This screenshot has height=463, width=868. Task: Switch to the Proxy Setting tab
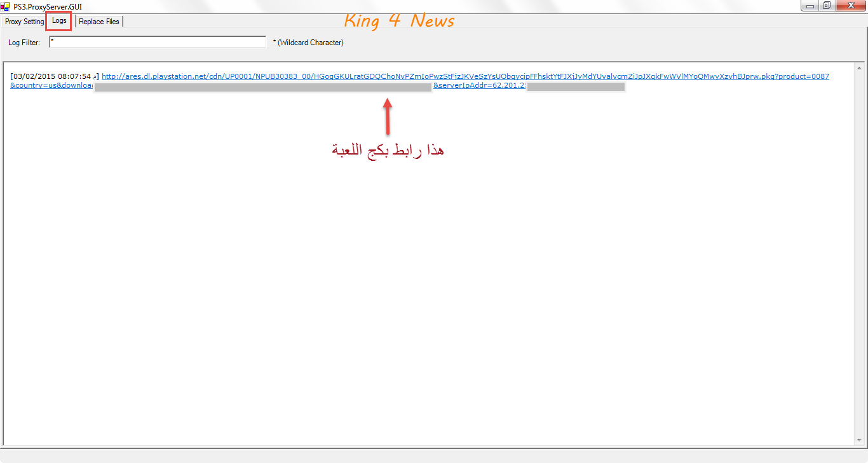click(x=24, y=22)
